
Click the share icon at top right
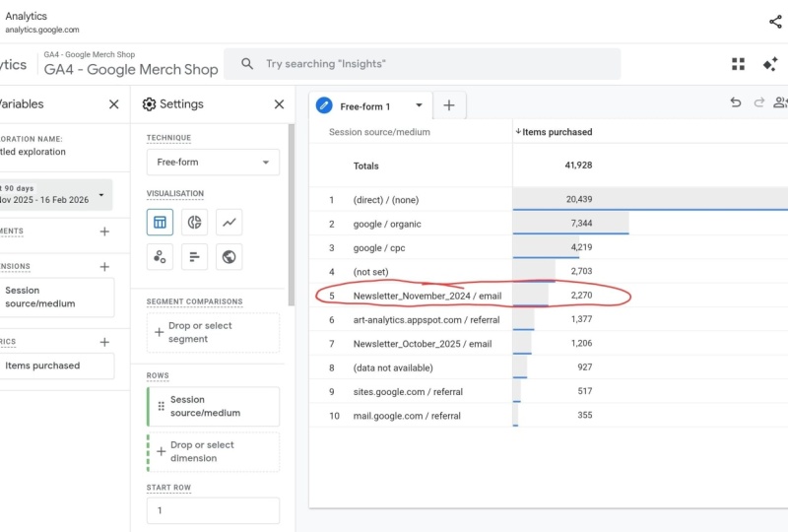pos(775,22)
